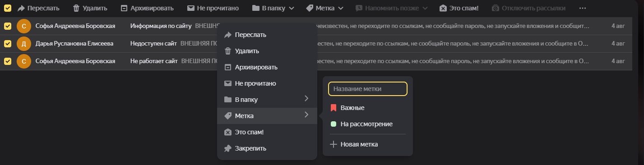644x165 pixels.
Task: Choose Переслать from the context menu
Action: (x=267, y=35)
